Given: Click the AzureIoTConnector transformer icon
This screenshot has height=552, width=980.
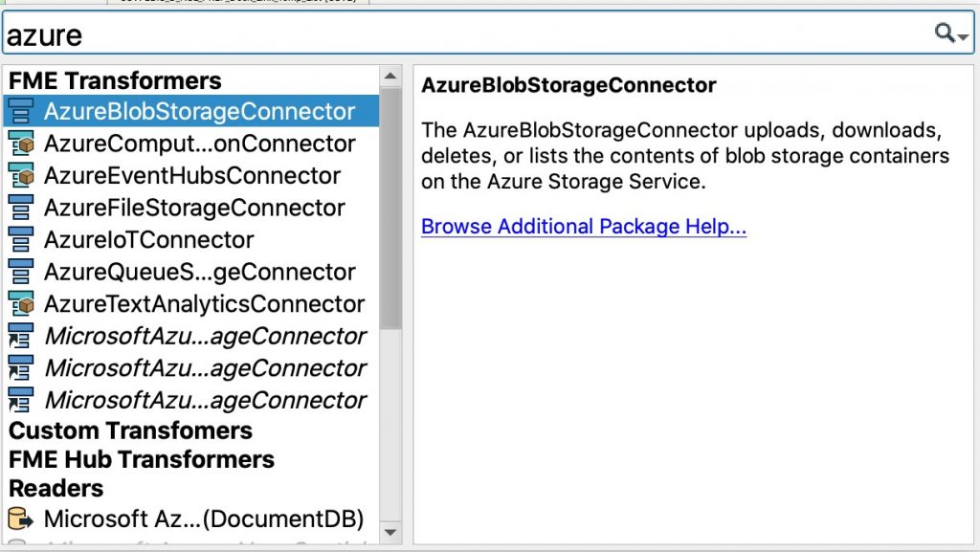Looking at the screenshot, I should click(x=21, y=240).
